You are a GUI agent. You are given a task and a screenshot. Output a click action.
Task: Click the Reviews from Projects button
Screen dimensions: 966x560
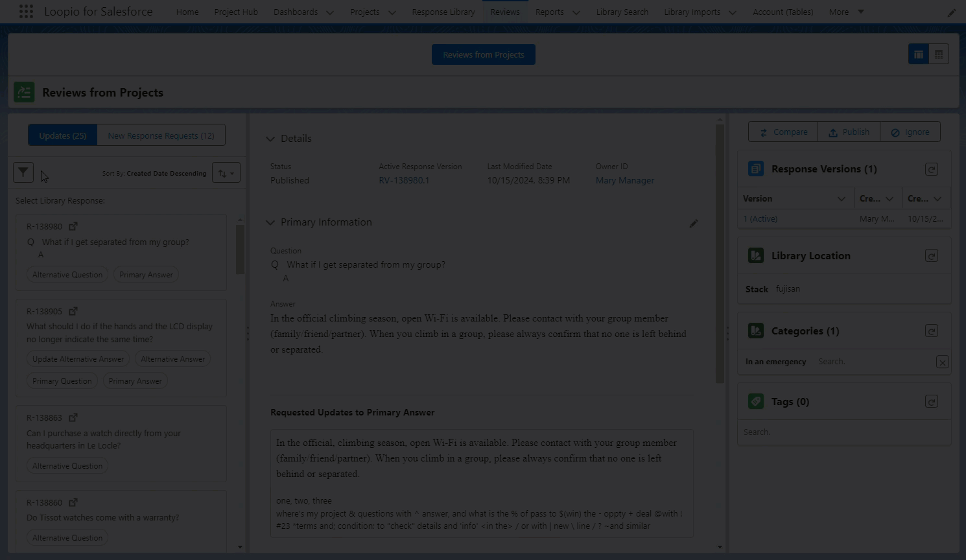[x=484, y=54]
